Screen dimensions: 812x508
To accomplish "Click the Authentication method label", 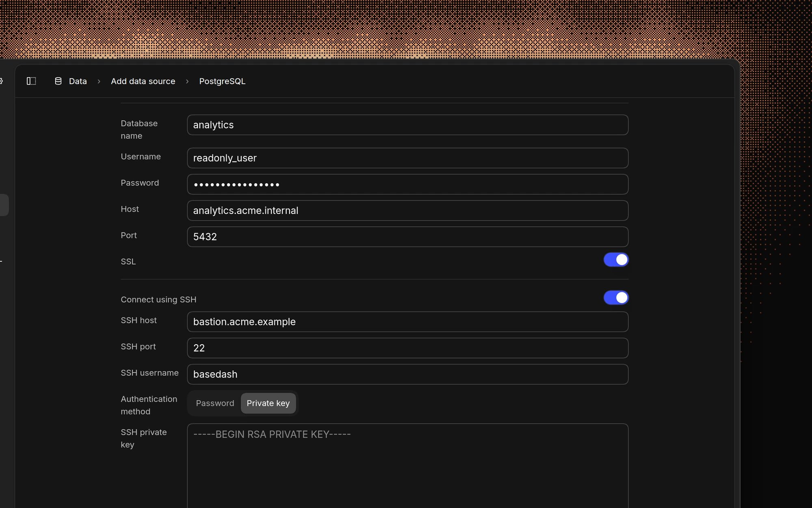I will click(149, 405).
